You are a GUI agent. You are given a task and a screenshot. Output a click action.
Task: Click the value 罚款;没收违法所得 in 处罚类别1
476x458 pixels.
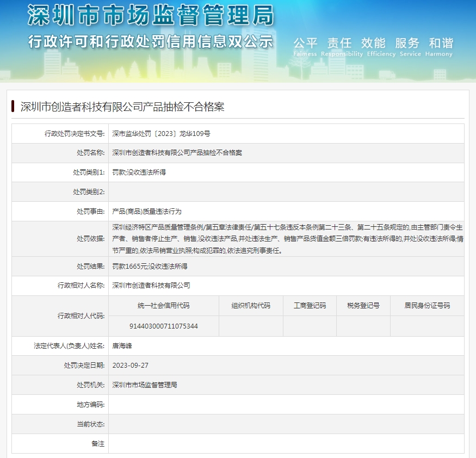coord(139,172)
